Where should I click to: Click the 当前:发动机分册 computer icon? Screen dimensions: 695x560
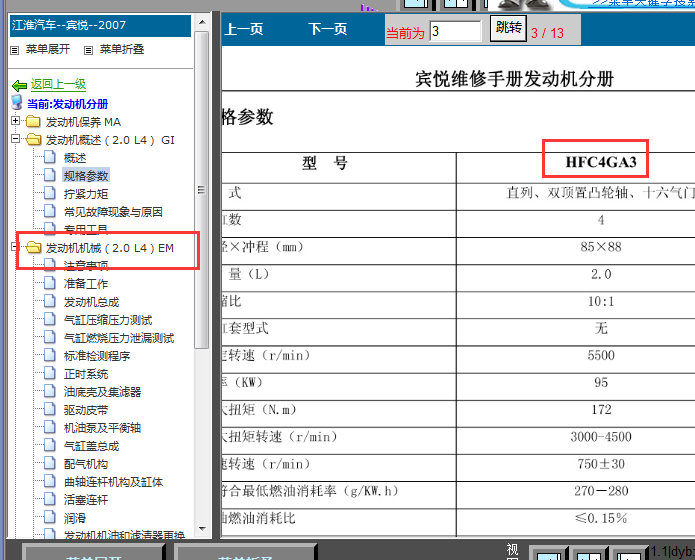pyautogui.click(x=17, y=102)
